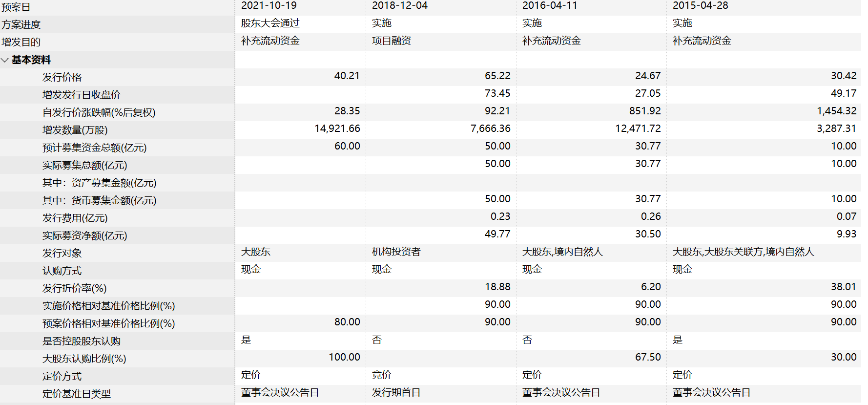
Task: Click the 增发数量(万股) row label
Action: pyautogui.click(x=75, y=130)
